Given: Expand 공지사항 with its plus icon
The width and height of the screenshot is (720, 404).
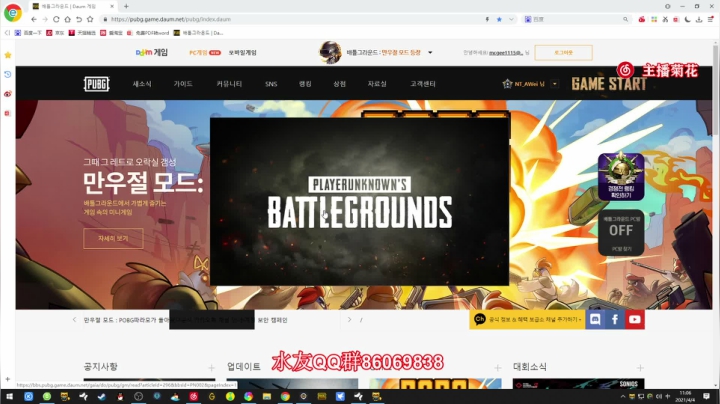Looking at the screenshot, I should 211,368.
